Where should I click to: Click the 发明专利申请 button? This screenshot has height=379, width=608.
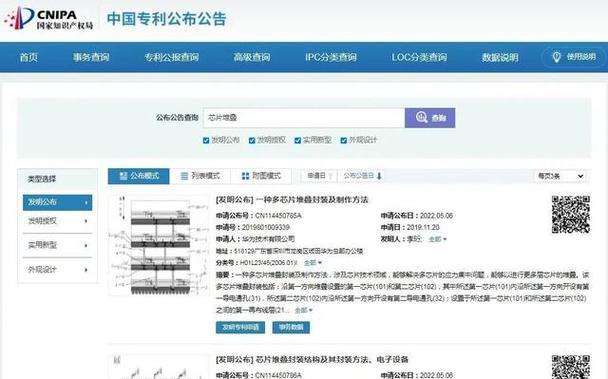tap(240, 327)
